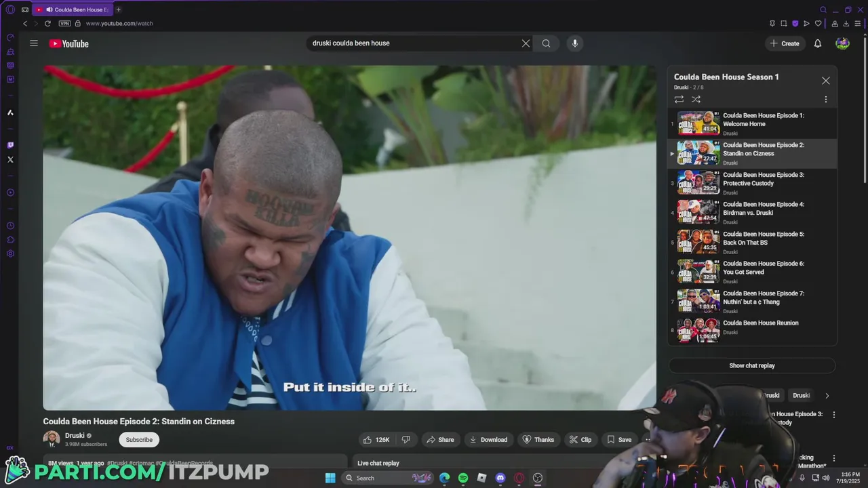Toggle the browser VPN badge
The height and width of the screenshot is (488, 868).
64,23
